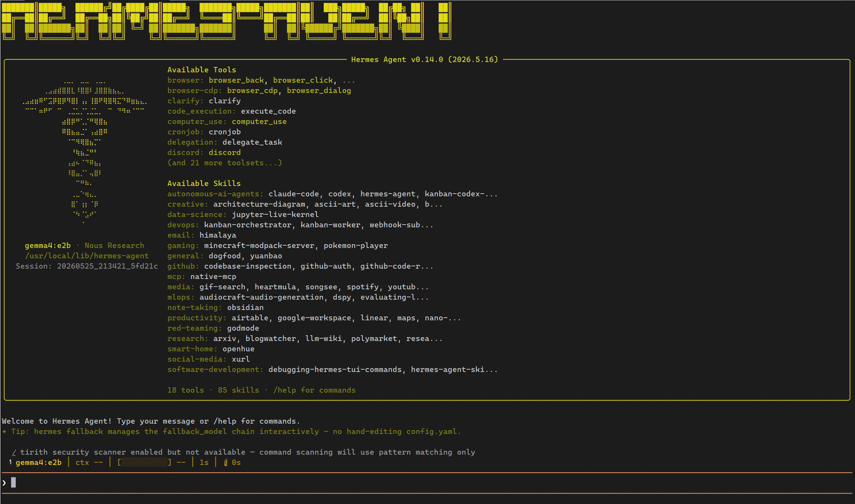Click the spotify skill name

(363, 287)
